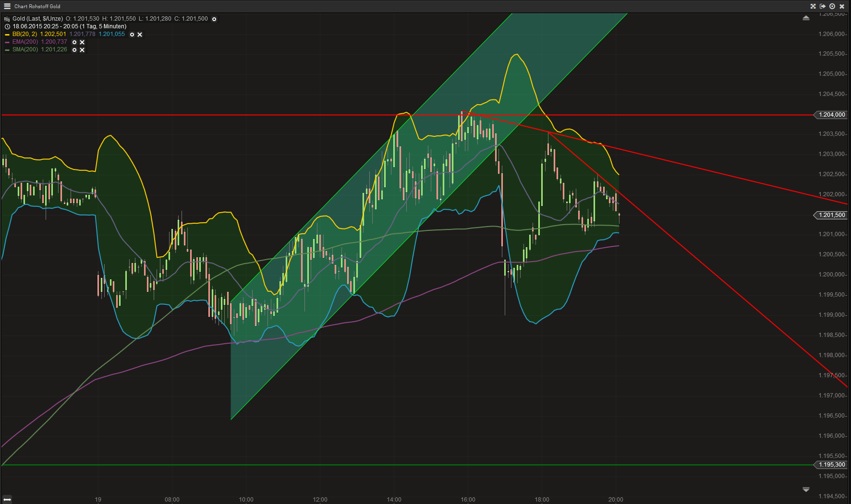
Task: Click the downward scroll triangle on price axis
Action: click(x=806, y=490)
